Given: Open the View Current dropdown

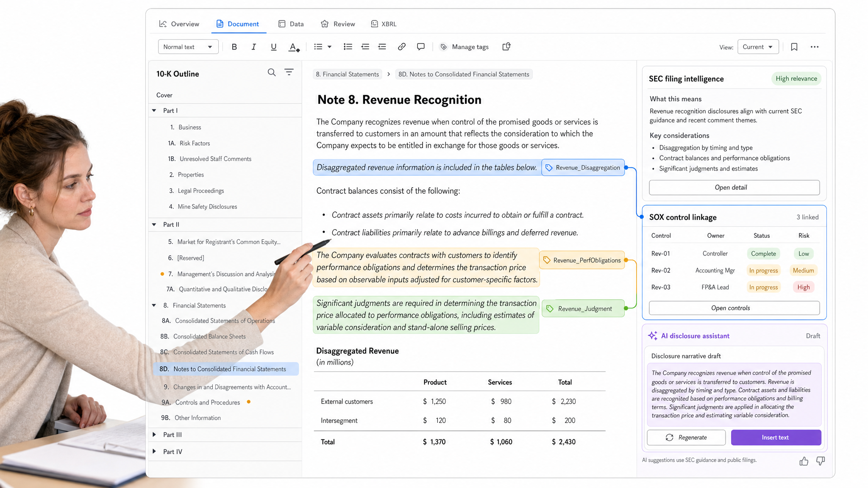Looking at the screenshot, I should [758, 47].
